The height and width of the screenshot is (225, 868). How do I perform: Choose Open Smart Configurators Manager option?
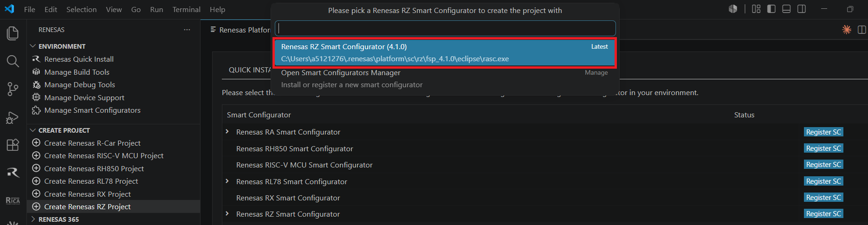(445, 79)
